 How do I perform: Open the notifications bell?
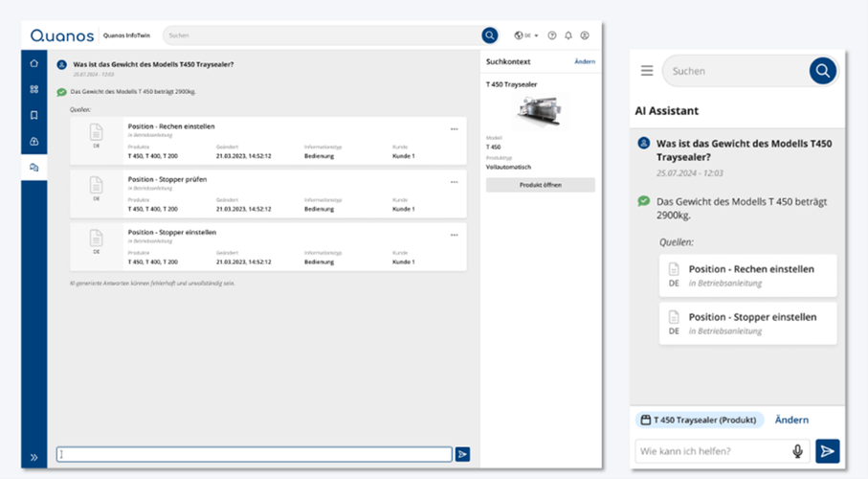coord(568,35)
